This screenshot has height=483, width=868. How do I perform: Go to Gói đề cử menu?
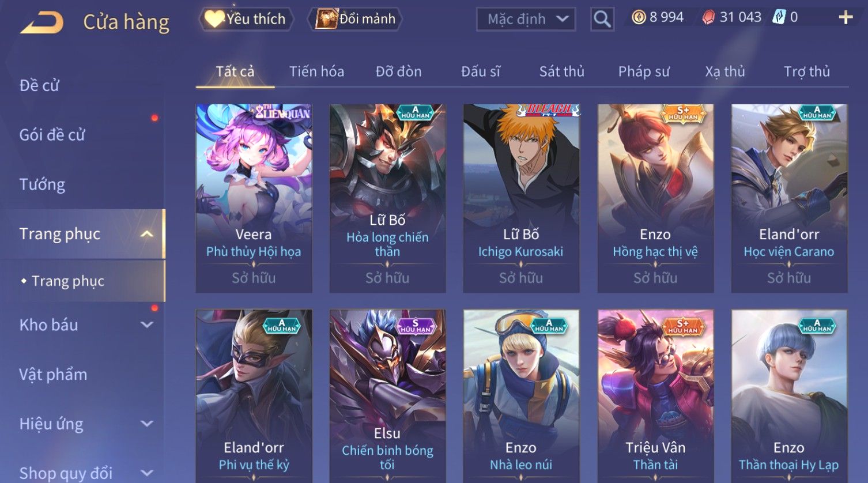(52, 135)
